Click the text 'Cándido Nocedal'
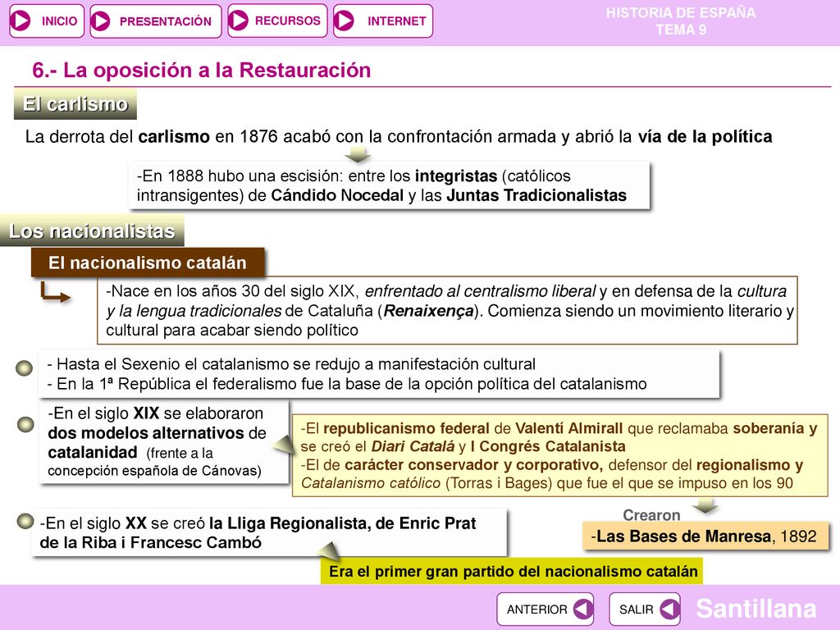Viewport: 840px width, 630px height. point(337,195)
